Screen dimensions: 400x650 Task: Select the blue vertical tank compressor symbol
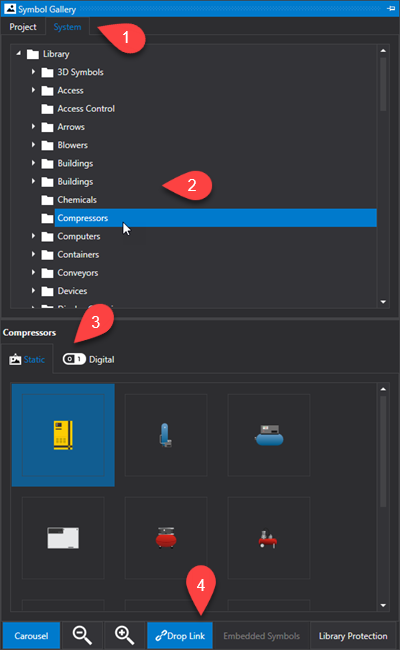[166, 435]
